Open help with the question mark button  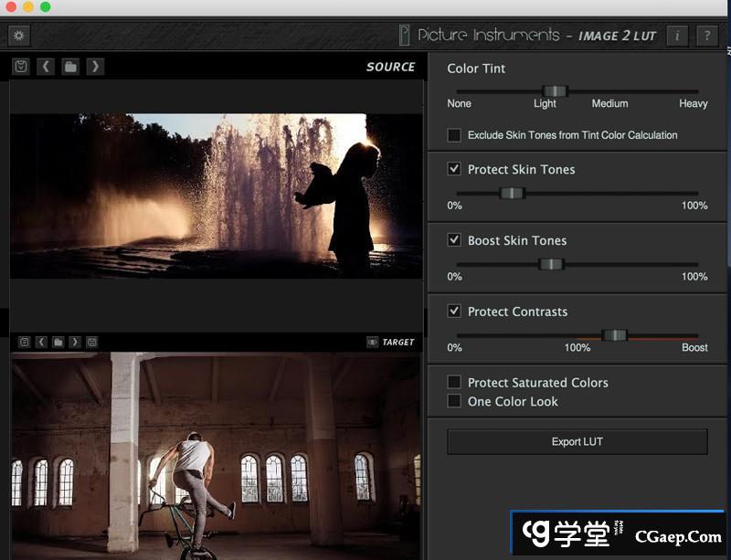click(x=706, y=36)
